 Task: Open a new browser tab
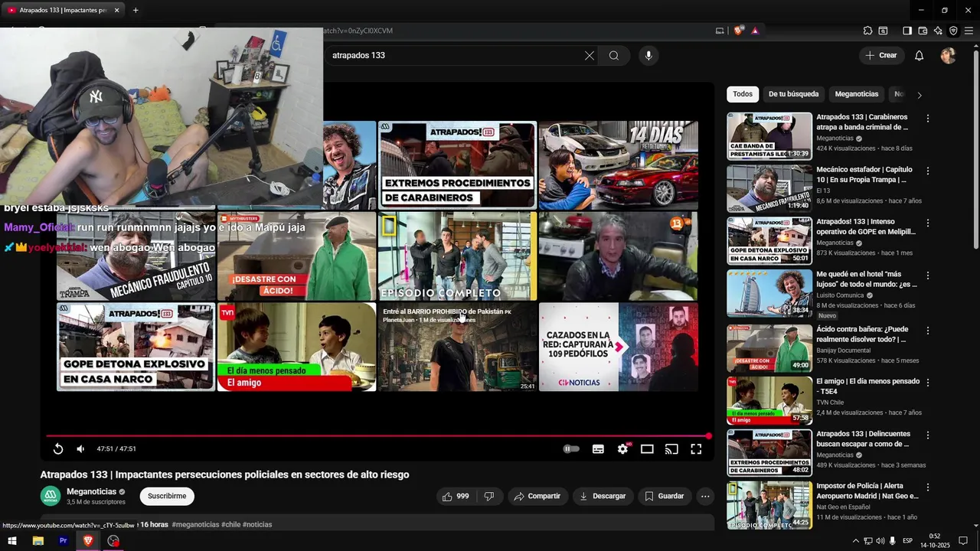136,10
